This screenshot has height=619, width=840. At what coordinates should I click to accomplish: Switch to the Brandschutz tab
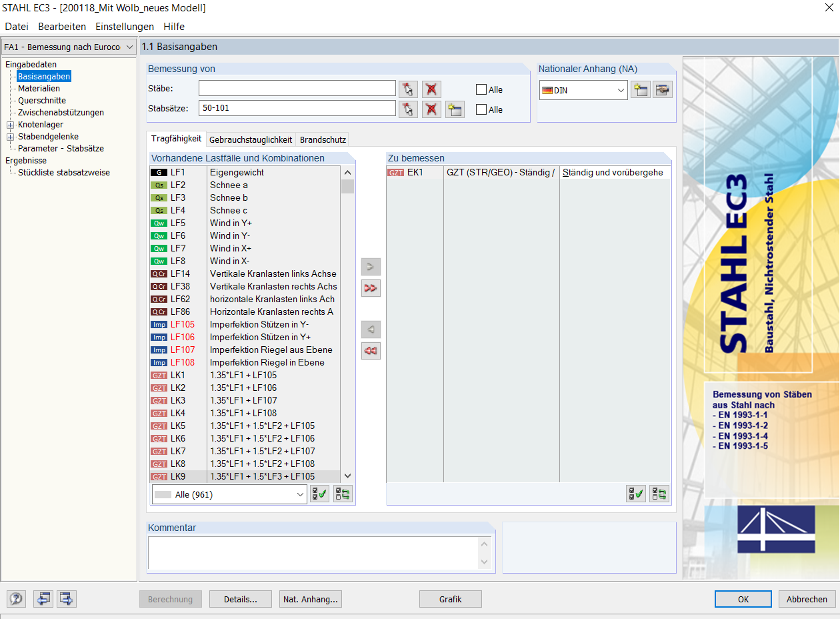click(x=323, y=139)
